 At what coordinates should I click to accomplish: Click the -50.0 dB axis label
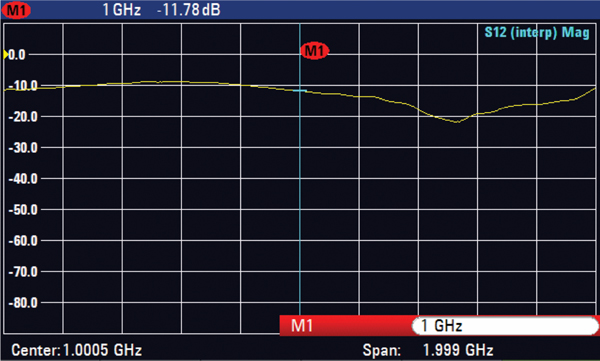click(23, 210)
